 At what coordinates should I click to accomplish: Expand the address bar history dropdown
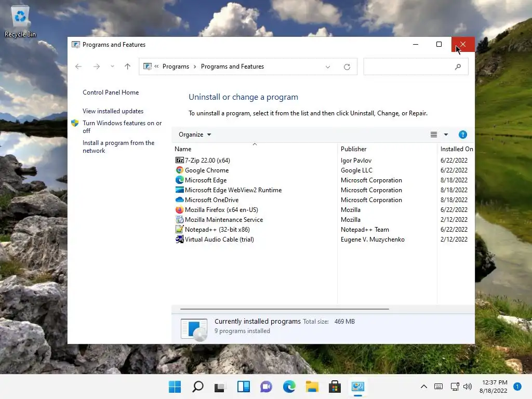click(x=328, y=67)
